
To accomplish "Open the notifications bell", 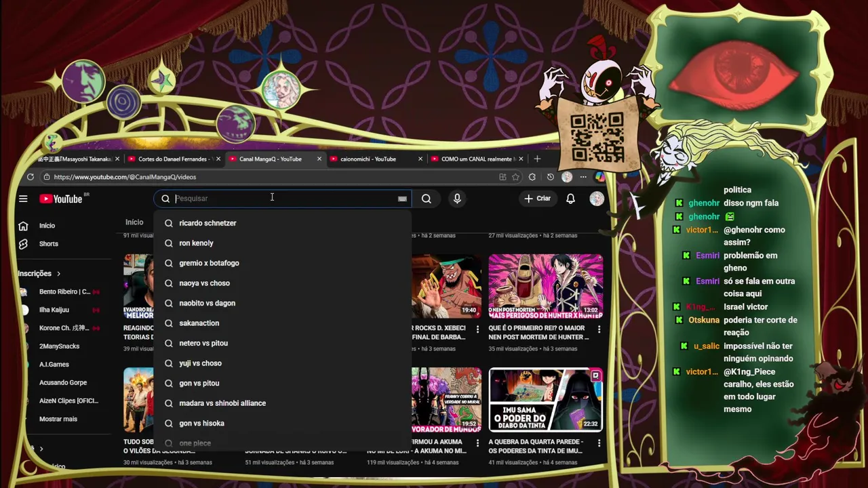I will (570, 199).
